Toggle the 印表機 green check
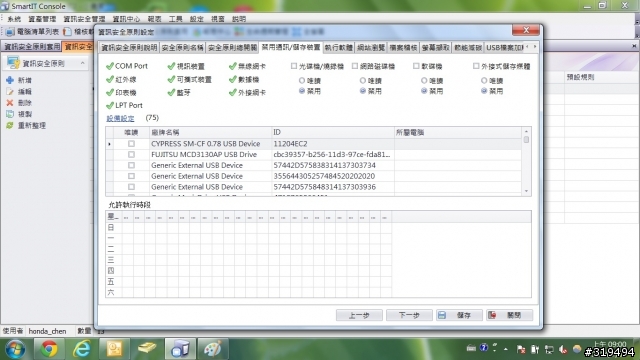Viewport: 640px width, 360px height. tap(109, 93)
